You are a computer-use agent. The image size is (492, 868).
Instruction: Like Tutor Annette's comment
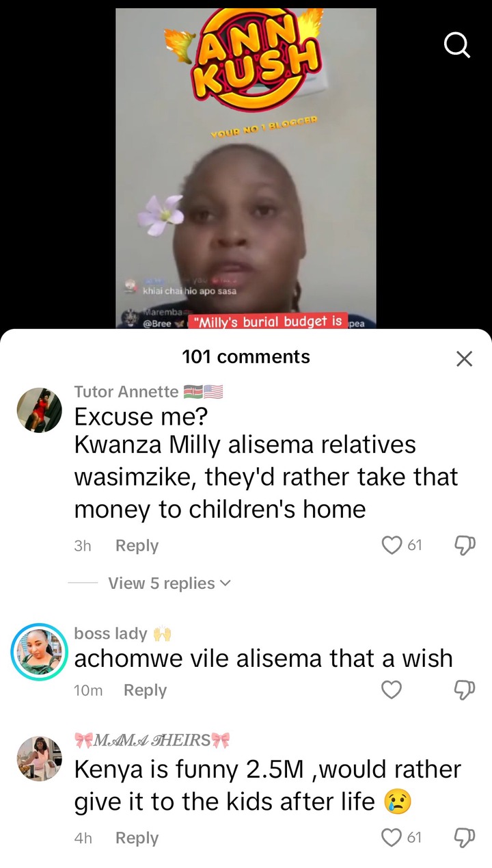click(x=392, y=545)
